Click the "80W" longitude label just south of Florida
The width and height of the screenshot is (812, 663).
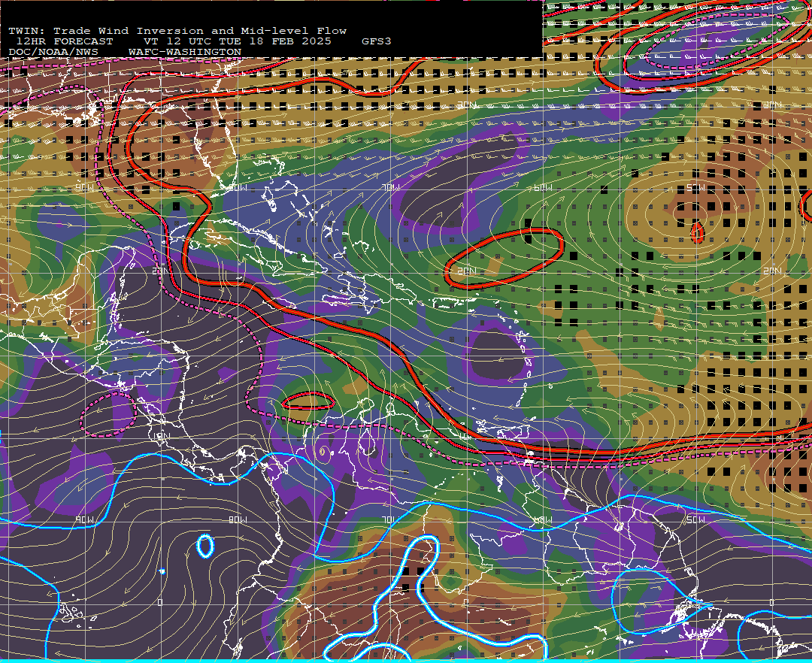click(238, 187)
